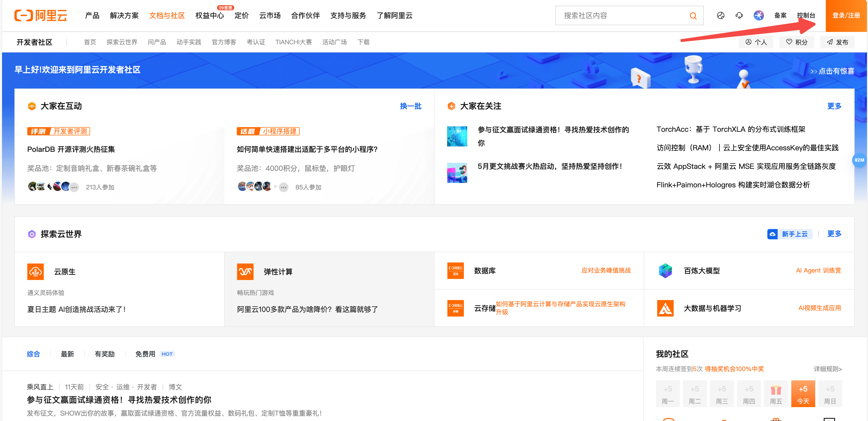Viewport: 868px width, 421px height.
Task: Open the 产品 menu
Action: pyautogui.click(x=92, y=15)
